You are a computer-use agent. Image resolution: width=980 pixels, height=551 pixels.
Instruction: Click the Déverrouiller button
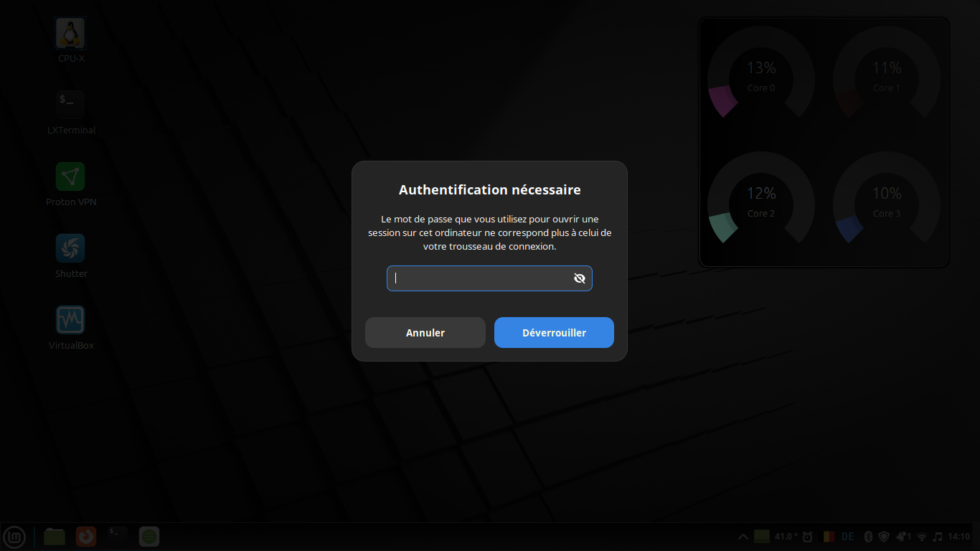(554, 333)
